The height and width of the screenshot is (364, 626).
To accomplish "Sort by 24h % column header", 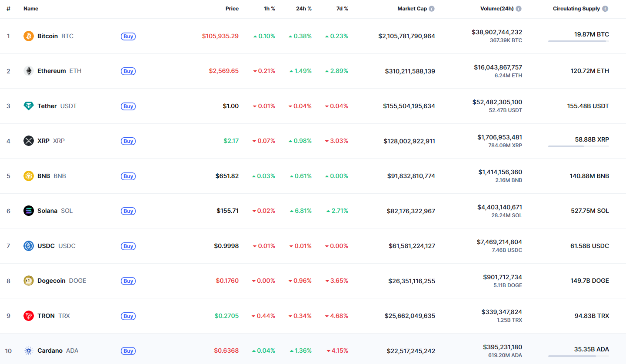I will tap(304, 9).
